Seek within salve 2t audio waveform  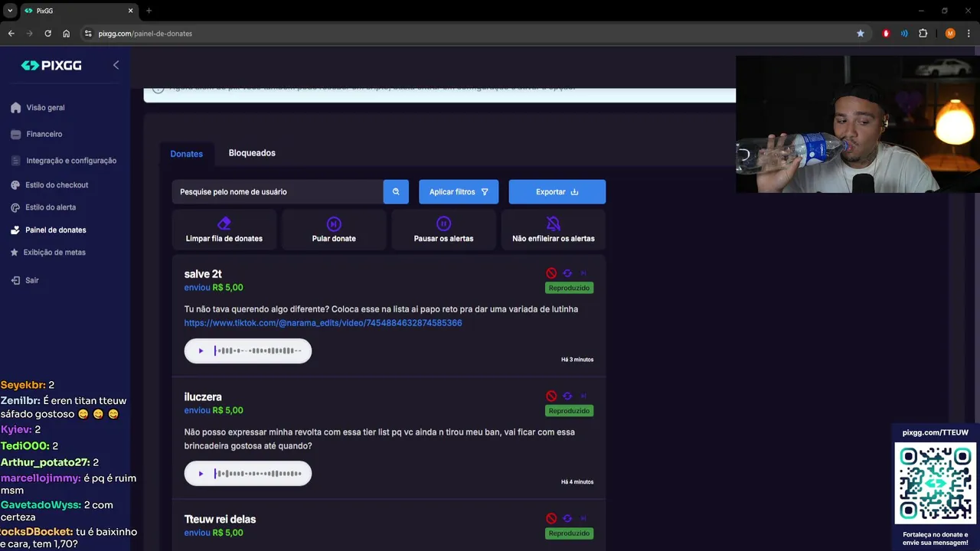(258, 350)
